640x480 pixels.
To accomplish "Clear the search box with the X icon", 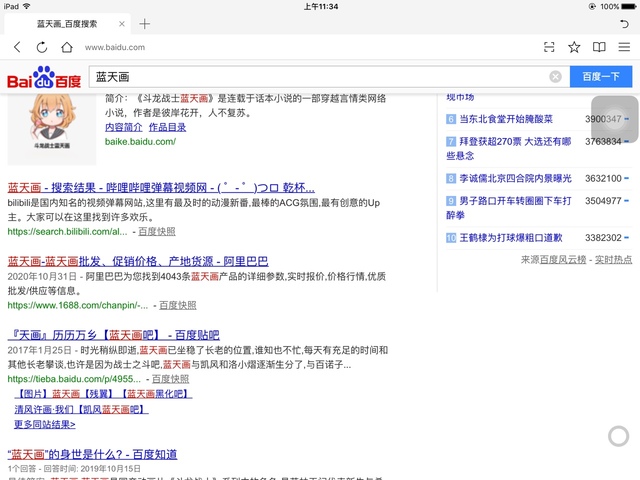I will tap(555, 77).
